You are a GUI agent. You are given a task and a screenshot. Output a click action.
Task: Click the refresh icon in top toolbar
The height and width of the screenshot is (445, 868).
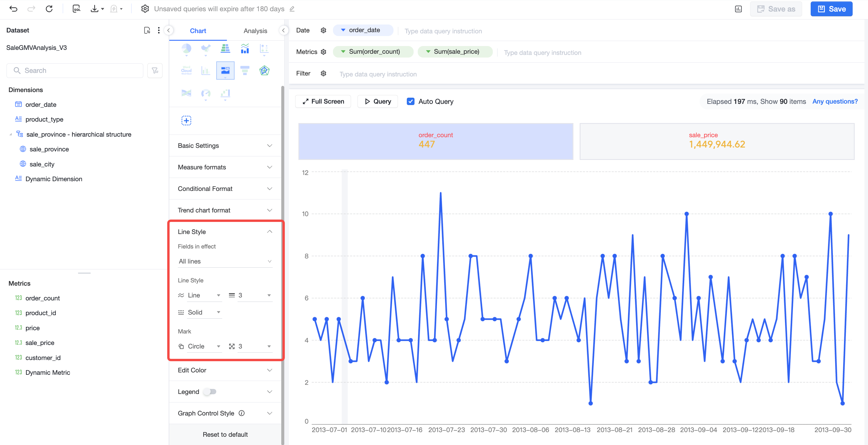(49, 9)
